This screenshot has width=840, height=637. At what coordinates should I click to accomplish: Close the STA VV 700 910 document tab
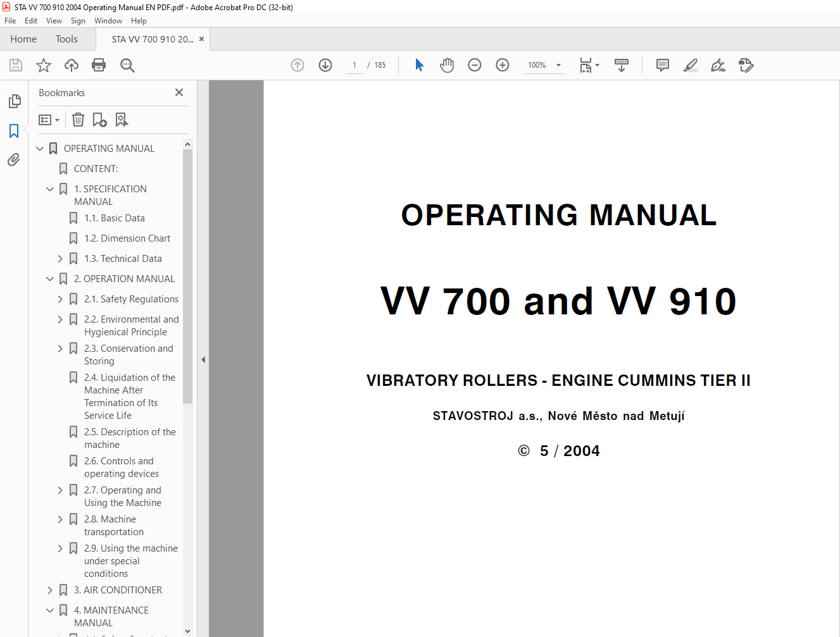click(201, 39)
